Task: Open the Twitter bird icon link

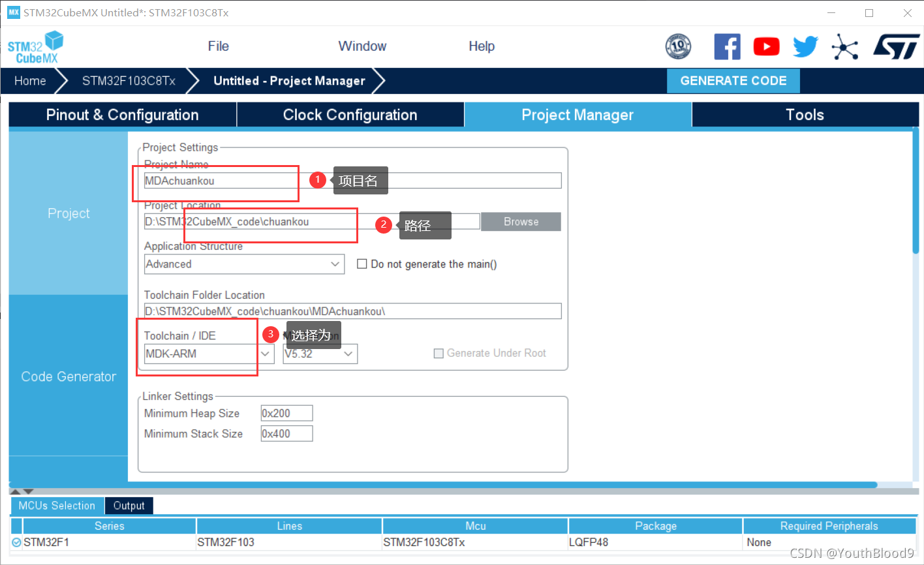Action: 805,47
